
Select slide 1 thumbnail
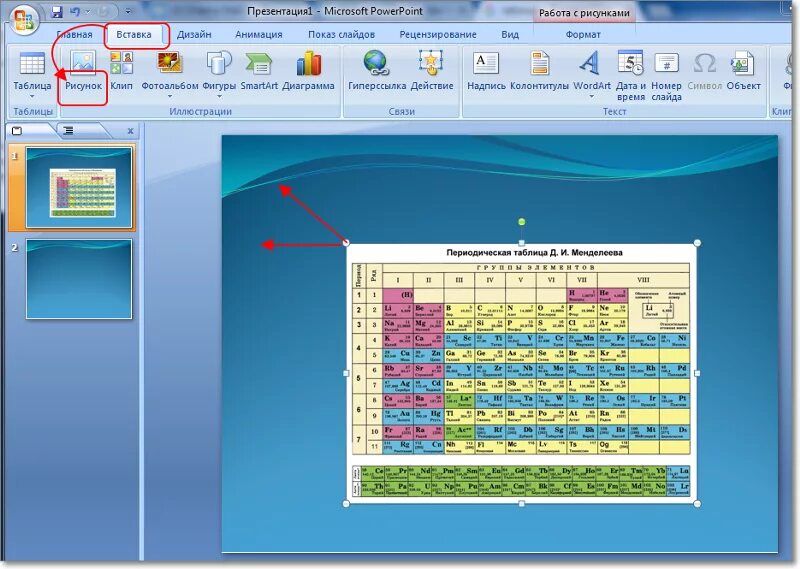click(79, 188)
